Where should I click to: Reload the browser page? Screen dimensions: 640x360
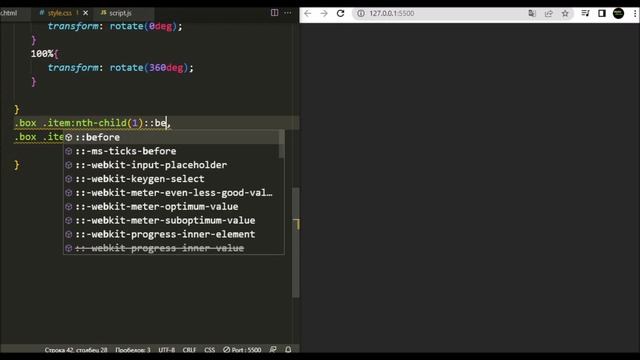point(340,13)
